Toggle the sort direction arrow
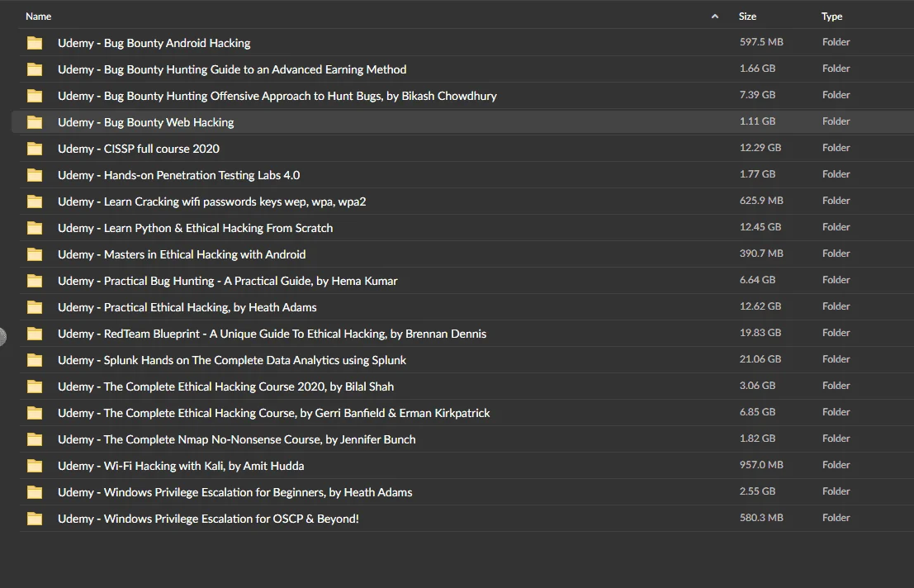The width and height of the screenshot is (914, 588). [x=715, y=17]
